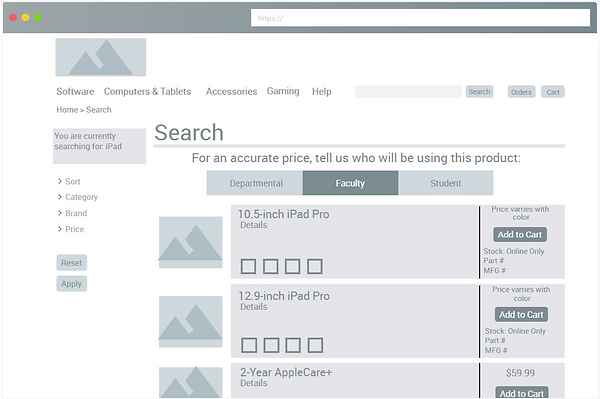Click the $59.99 price text
The image size is (600, 399).
[x=520, y=373]
